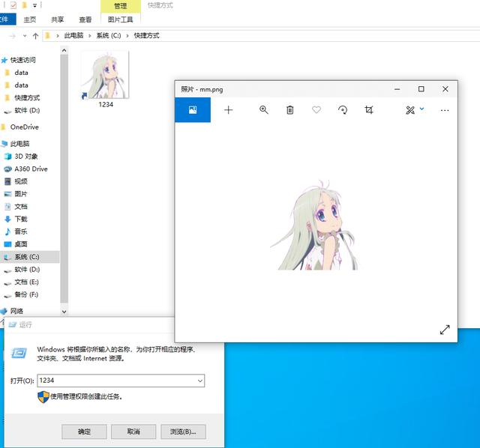Click 取消 in the Run dialog
The image size is (480, 448).
point(133,432)
